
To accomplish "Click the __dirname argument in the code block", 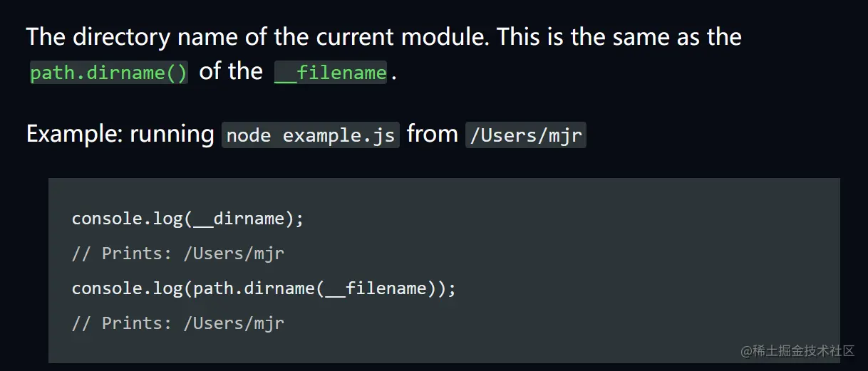I will tap(239, 219).
